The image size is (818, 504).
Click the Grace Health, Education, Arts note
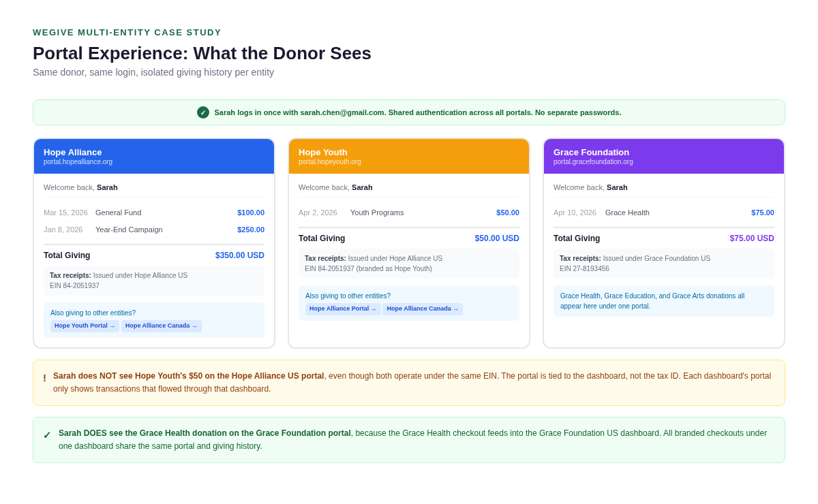[664, 301]
